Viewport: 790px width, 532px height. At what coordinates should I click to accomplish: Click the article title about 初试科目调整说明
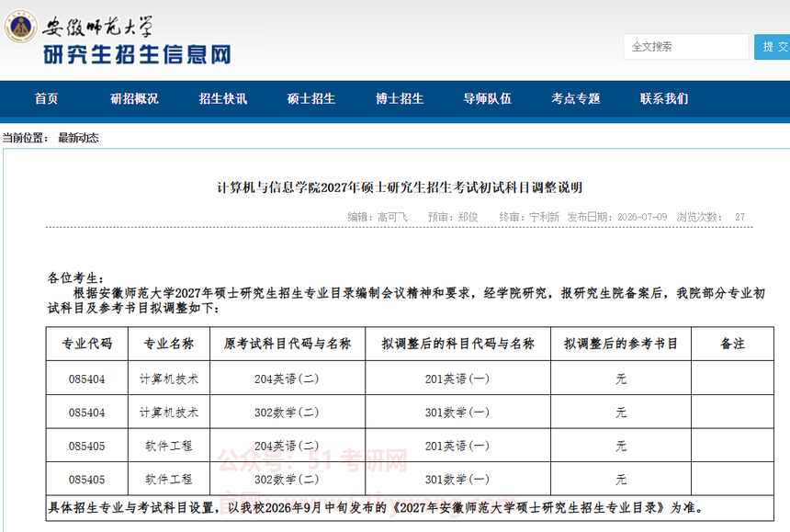400,187
